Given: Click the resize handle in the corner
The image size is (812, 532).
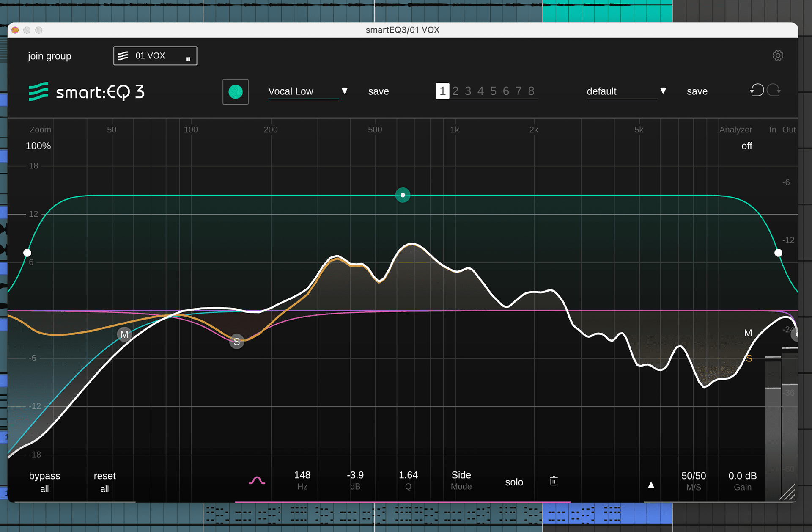Looking at the screenshot, I should click(787, 492).
